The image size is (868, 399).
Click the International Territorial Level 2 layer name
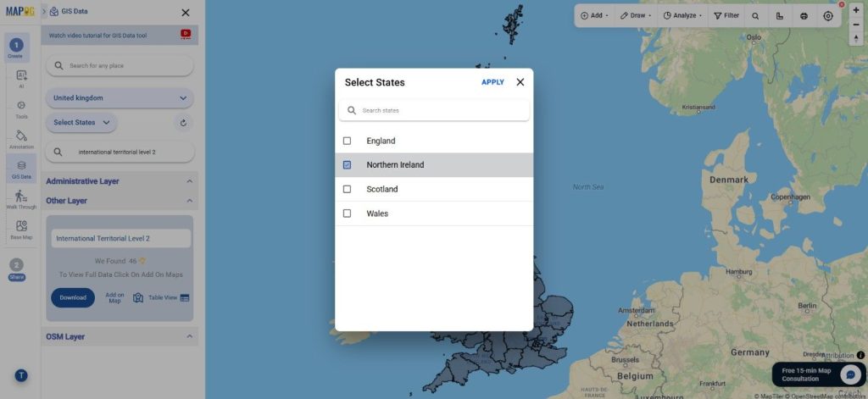121,239
